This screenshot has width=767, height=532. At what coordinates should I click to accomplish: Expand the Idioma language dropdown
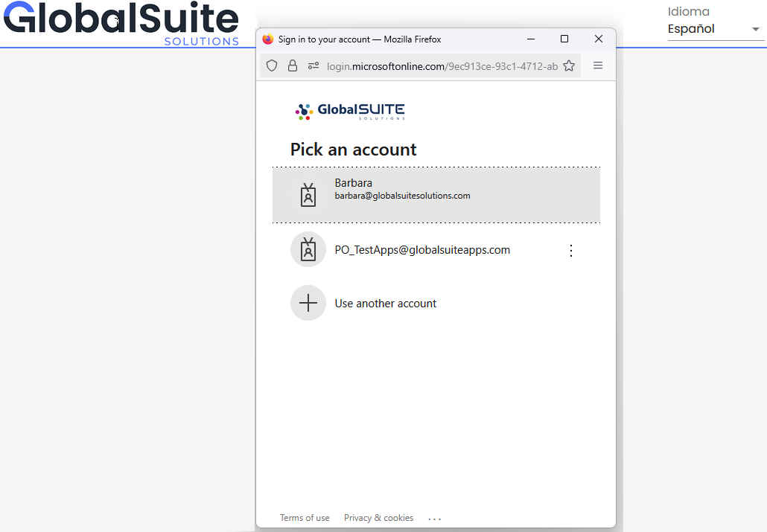[x=716, y=29]
